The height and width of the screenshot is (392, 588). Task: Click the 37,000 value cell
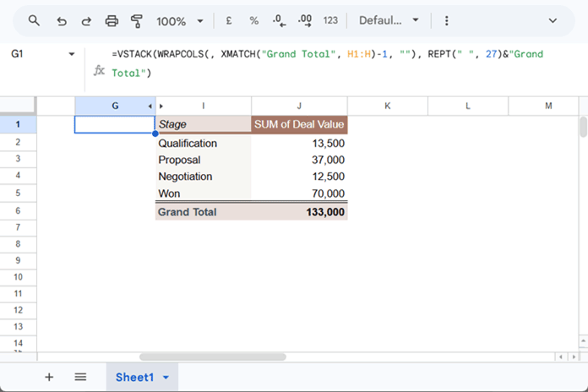click(x=299, y=160)
